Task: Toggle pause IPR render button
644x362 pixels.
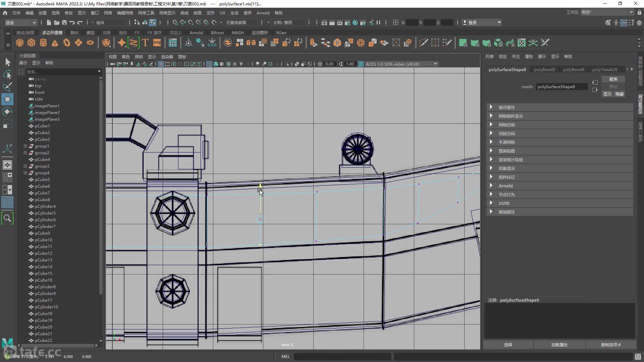Action: (x=378, y=22)
